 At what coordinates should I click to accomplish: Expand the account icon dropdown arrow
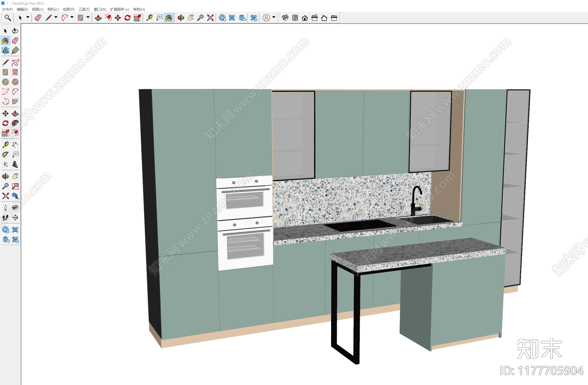click(x=274, y=17)
